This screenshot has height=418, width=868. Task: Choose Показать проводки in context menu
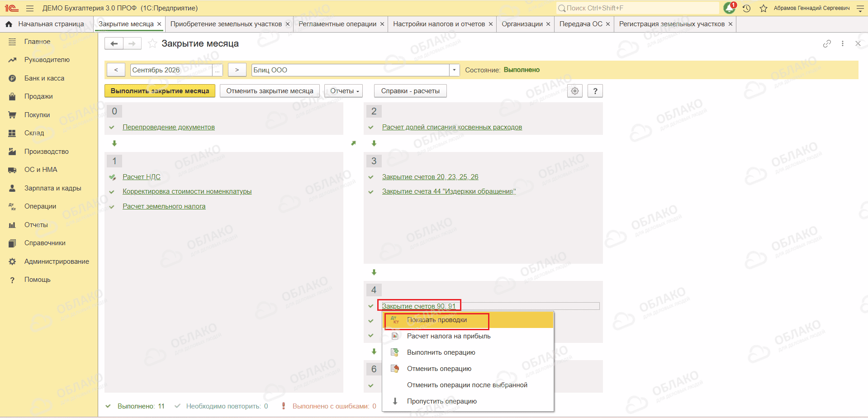coord(468,320)
